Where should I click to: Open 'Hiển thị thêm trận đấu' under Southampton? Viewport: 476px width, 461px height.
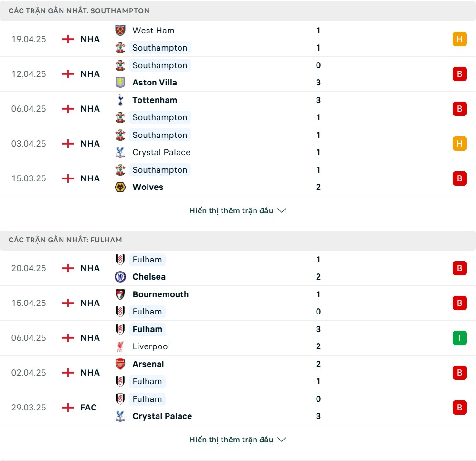[231, 210]
